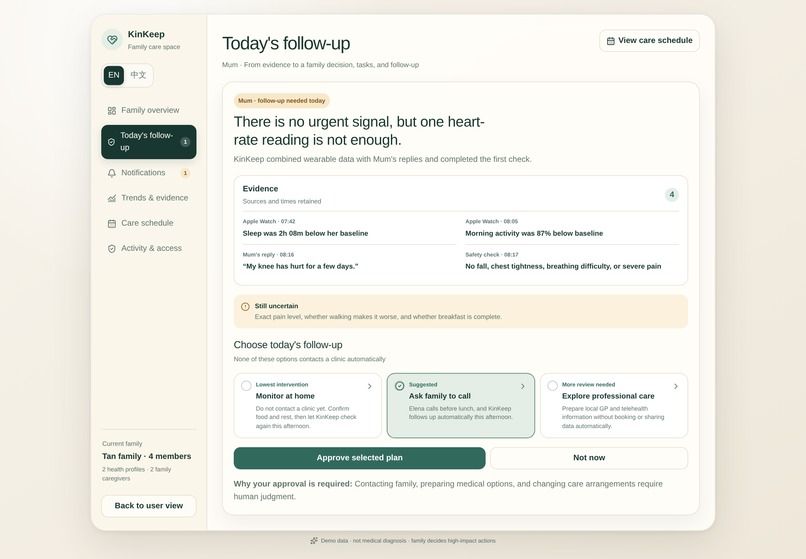
Task: Click the Evidence count badge showing 4
Action: tap(671, 194)
